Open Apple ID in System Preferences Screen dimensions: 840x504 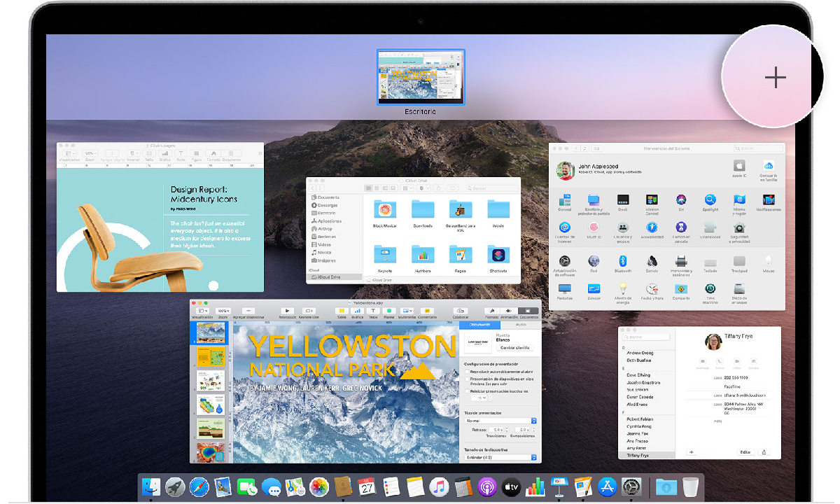click(739, 165)
